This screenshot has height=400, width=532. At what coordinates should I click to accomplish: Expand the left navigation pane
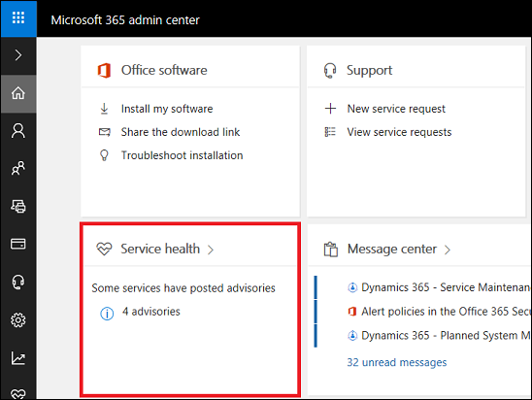click(x=18, y=55)
